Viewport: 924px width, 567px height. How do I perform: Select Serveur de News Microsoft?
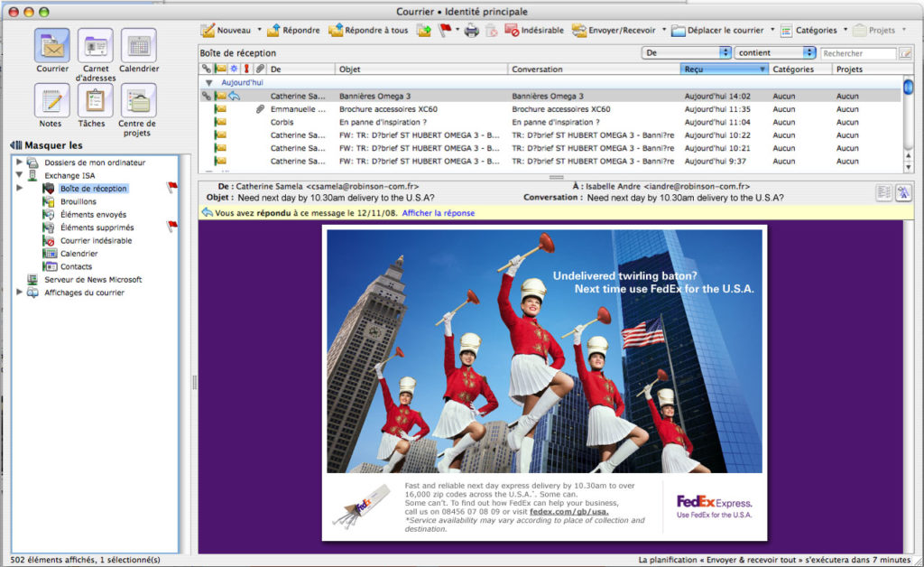pyautogui.click(x=93, y=279)
